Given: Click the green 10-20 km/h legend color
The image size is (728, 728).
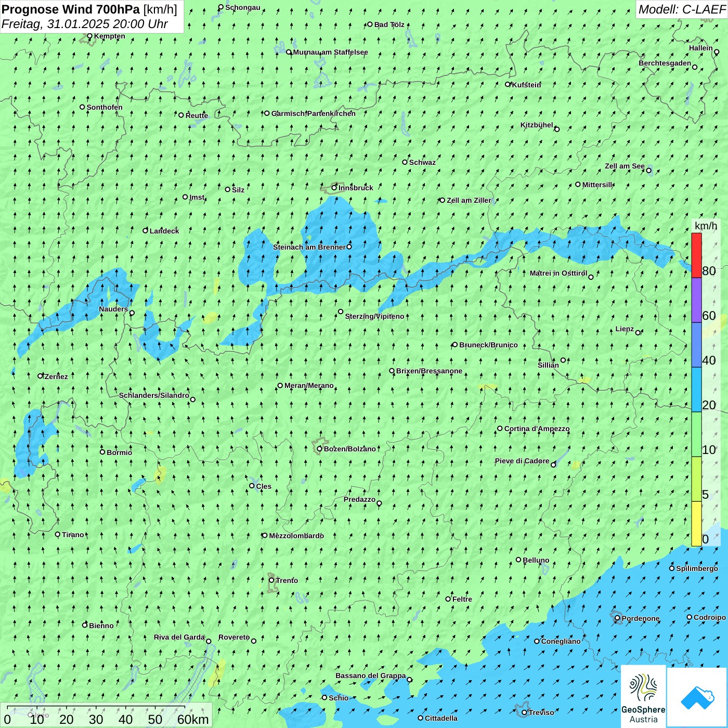Looking at the screenshot, I should 696,434.
